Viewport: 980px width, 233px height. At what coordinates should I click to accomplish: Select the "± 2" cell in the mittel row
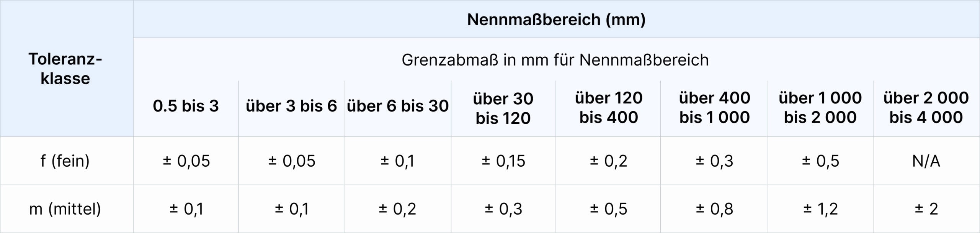926,209
